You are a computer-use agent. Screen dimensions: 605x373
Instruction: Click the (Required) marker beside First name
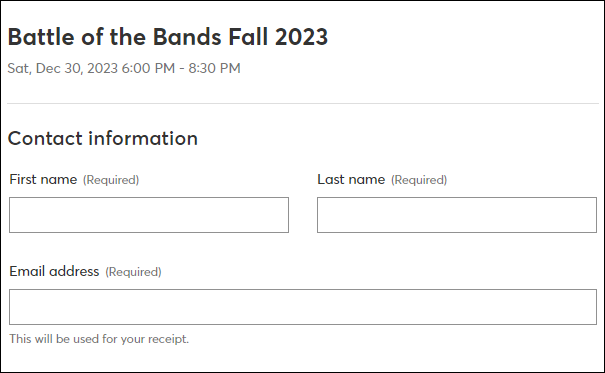[x=111, y=180]
